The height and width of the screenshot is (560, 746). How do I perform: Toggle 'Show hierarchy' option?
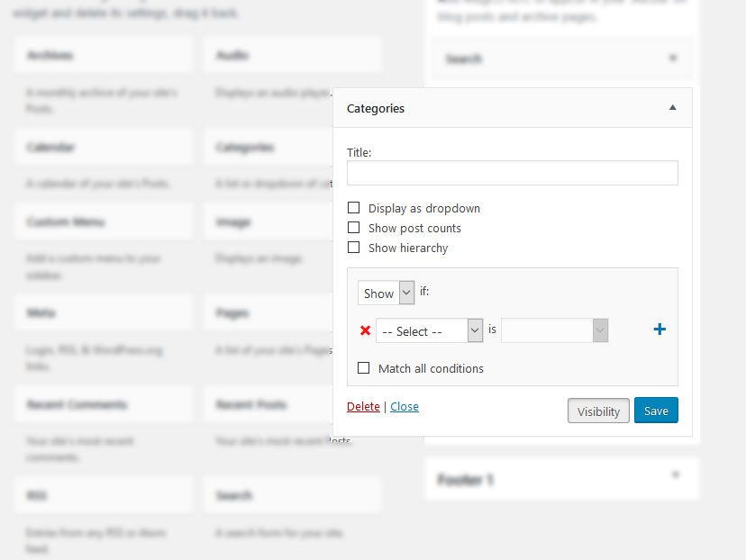click(x=353, y=248)
